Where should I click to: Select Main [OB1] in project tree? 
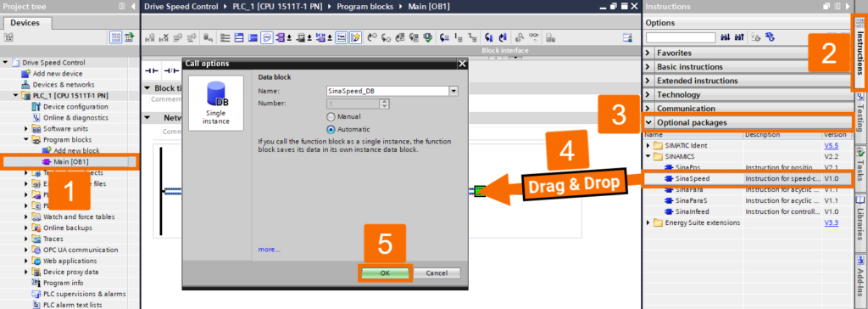(x=71, y=161)
